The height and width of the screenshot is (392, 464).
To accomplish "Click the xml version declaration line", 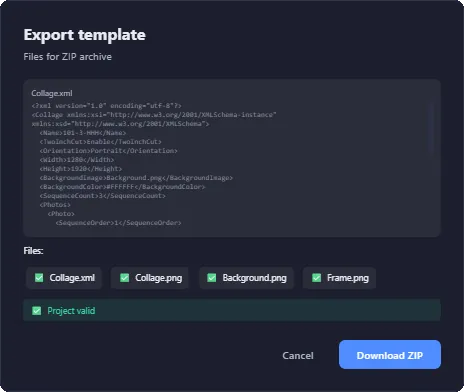I will [107, 106].
